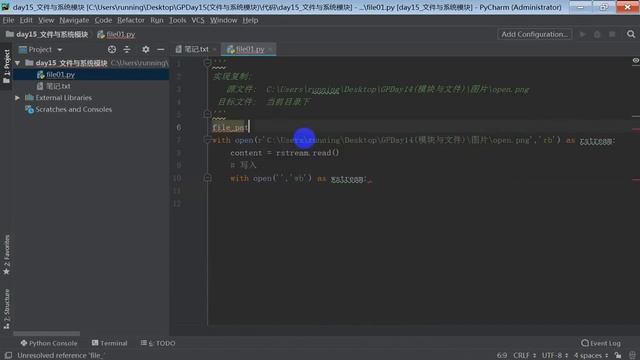Fold the inner with block at line 10
Viewport: 640px width, 360px height.
coord(207,178)
